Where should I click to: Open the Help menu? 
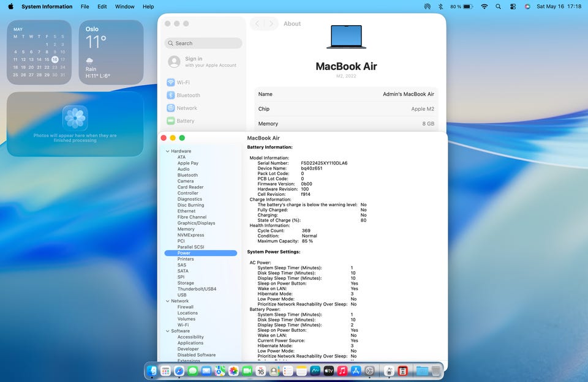pos(148,6)
